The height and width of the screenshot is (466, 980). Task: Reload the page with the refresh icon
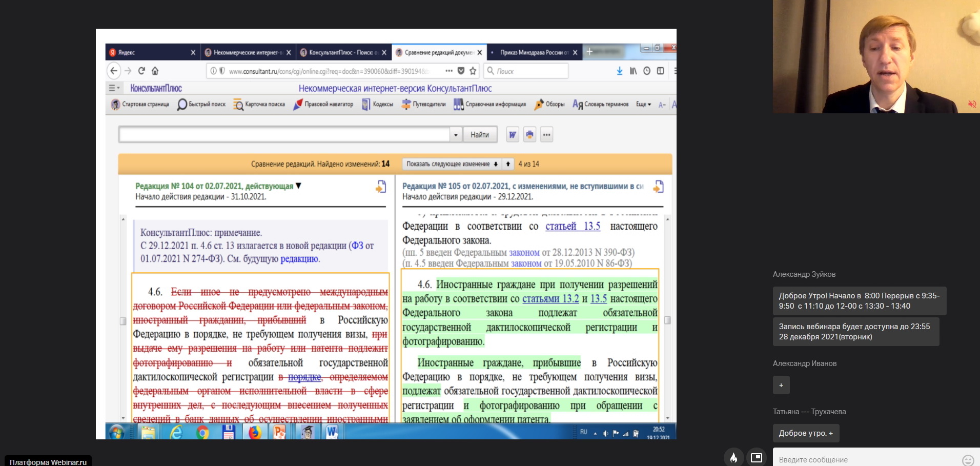(141, 71)
